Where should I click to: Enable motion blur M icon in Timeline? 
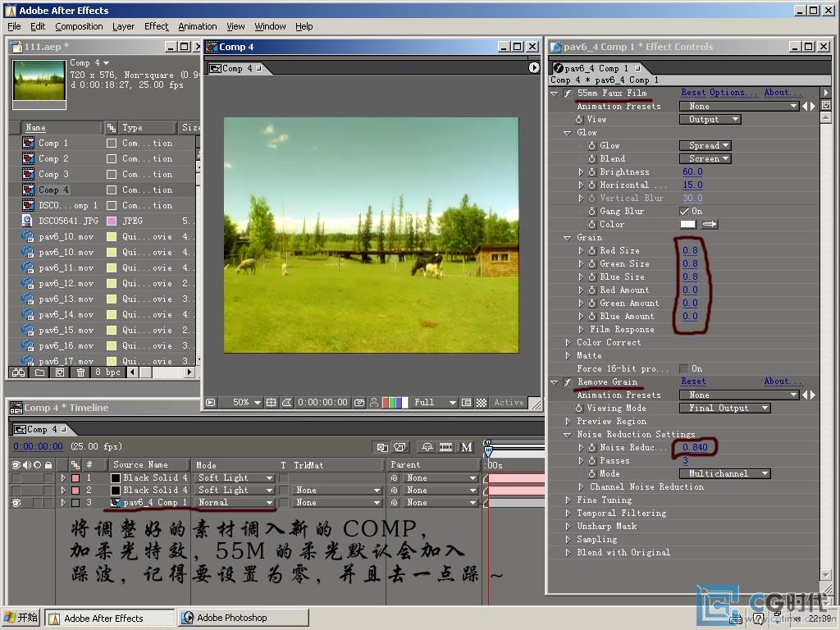[467, 447]
